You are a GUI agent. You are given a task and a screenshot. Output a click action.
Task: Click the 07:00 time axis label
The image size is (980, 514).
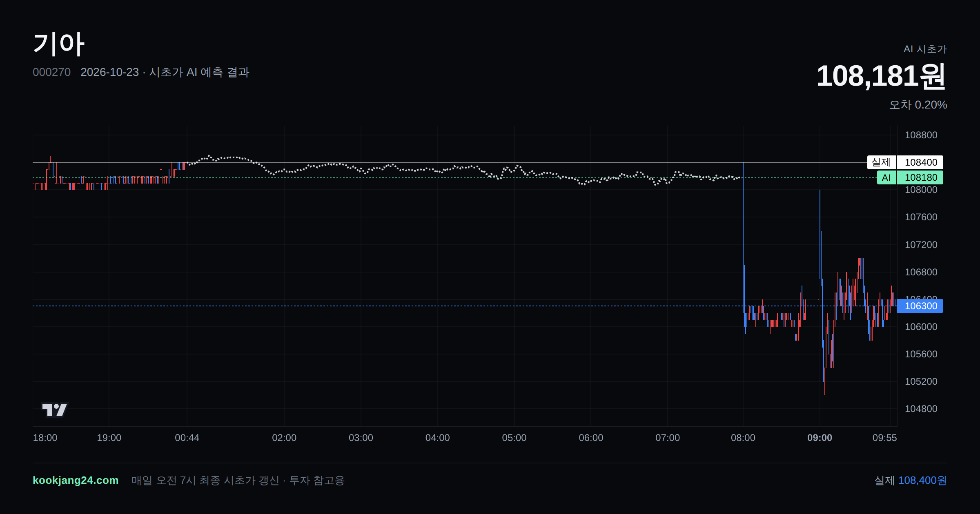point(668,438)
